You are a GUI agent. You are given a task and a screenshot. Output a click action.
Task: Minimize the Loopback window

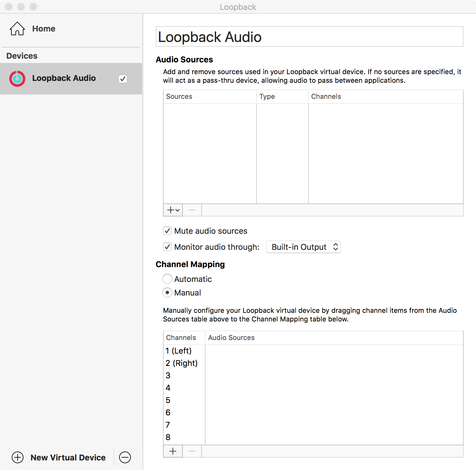(x=21, y=7)
